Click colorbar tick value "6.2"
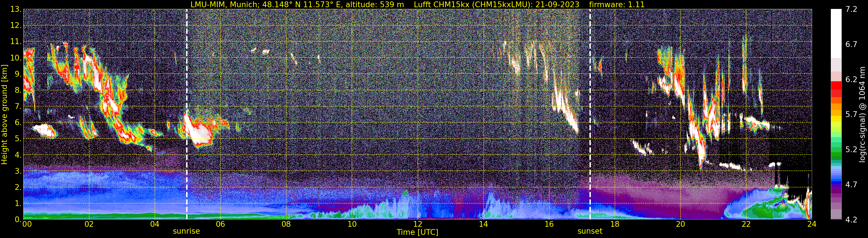 pos(852,80)
